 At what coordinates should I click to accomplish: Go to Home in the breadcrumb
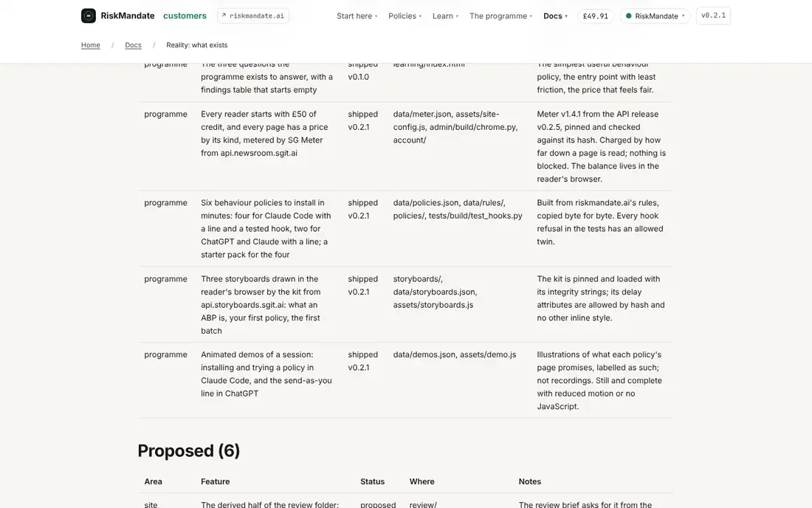tap(91, 45)
